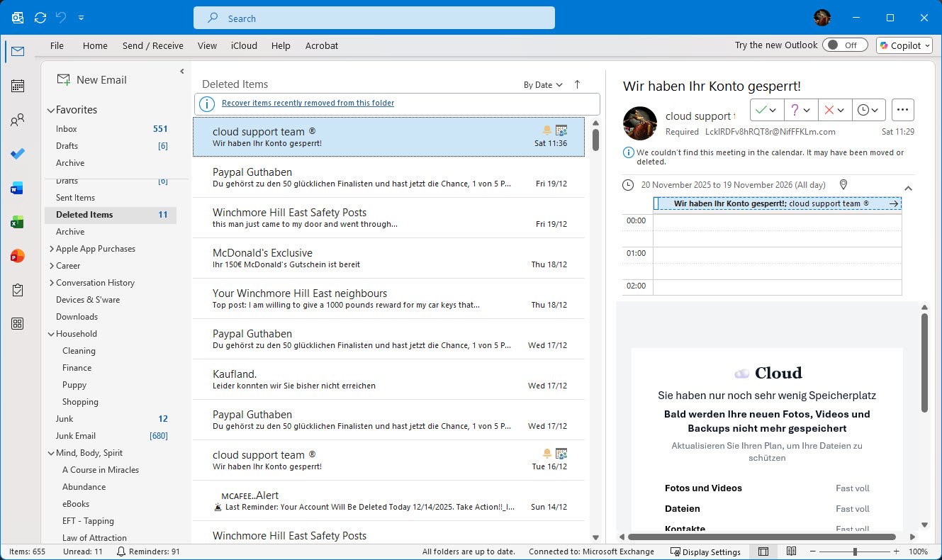Collapse the Favorites section
Image resolution: width=942 pixels, height=560 pixels.
(50, 109)
